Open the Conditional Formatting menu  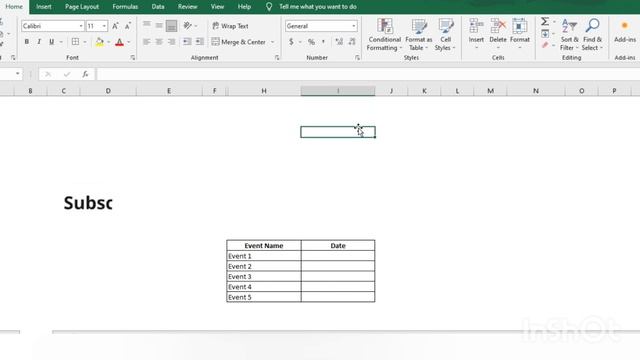tap(384, 35)
